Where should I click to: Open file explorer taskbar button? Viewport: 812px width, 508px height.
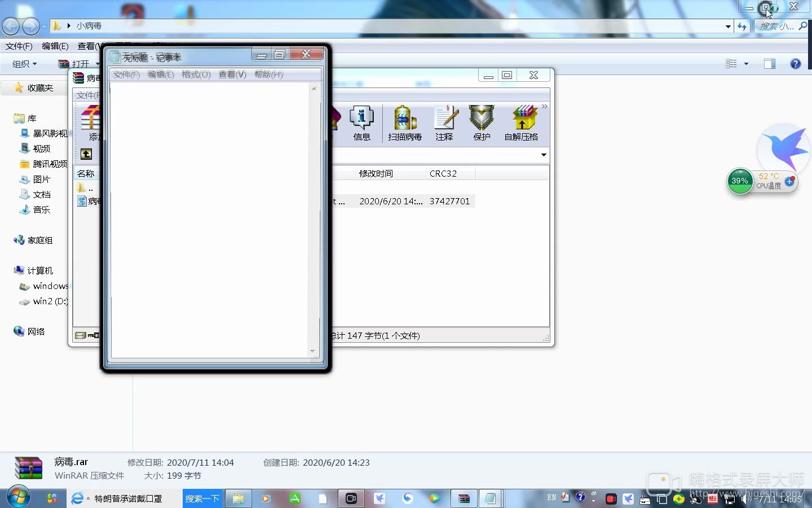pos(239,498)
